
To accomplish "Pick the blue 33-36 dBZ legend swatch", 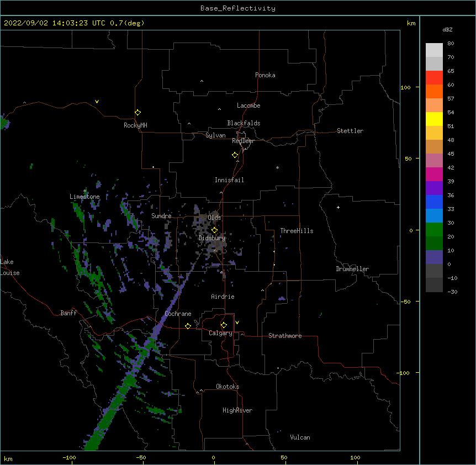I will 434,202.
